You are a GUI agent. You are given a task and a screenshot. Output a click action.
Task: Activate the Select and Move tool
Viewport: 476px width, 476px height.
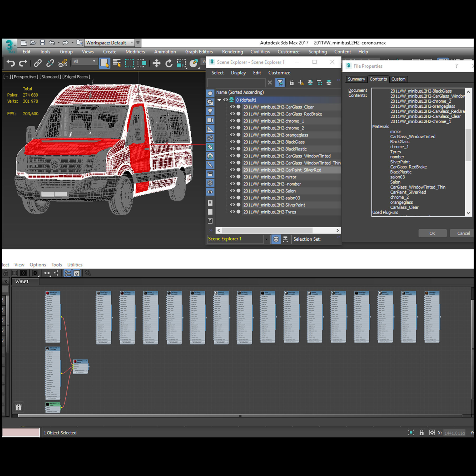click(x=156, y=63)
